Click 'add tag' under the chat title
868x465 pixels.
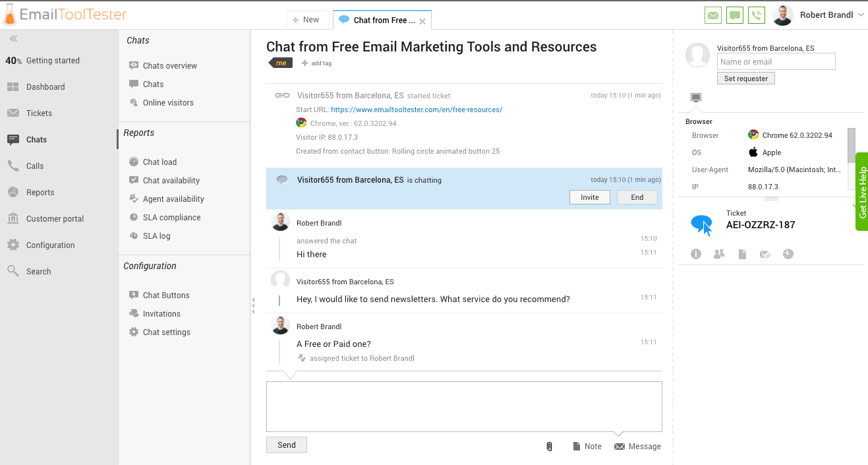point(316,63)
